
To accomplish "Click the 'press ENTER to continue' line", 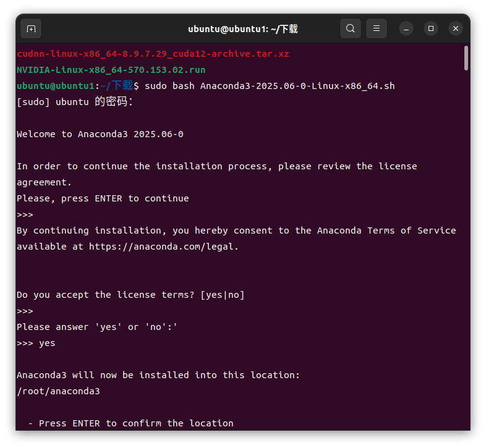I will pos(103,198).
